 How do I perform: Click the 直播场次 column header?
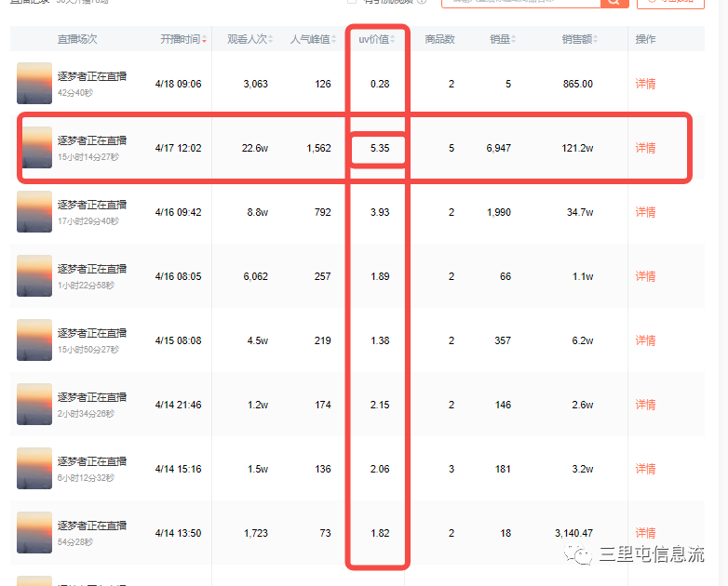click(x=77, y=39)
